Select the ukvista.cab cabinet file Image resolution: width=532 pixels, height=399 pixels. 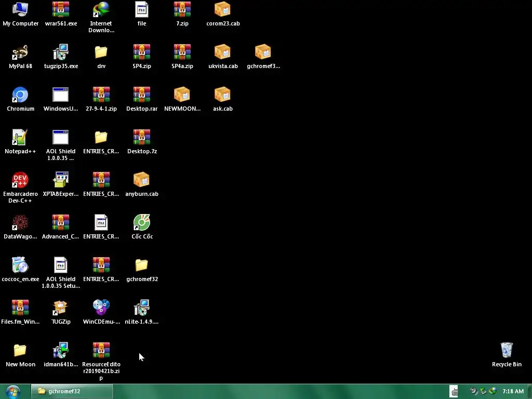(x=222, y=52)
